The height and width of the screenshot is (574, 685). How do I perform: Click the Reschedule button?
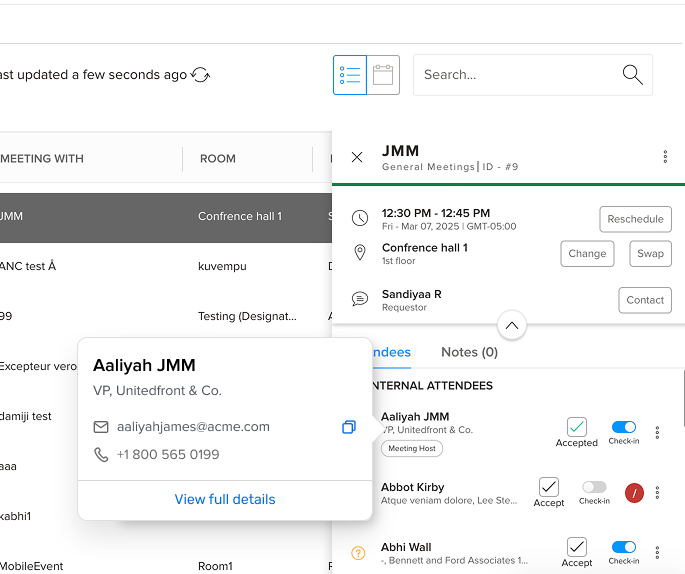635,219
